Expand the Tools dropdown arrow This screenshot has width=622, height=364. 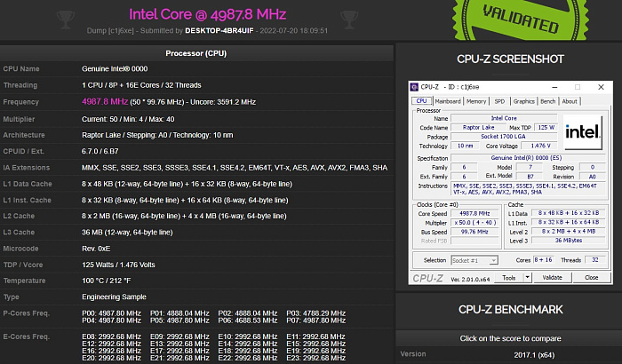[x=528, y=278]
